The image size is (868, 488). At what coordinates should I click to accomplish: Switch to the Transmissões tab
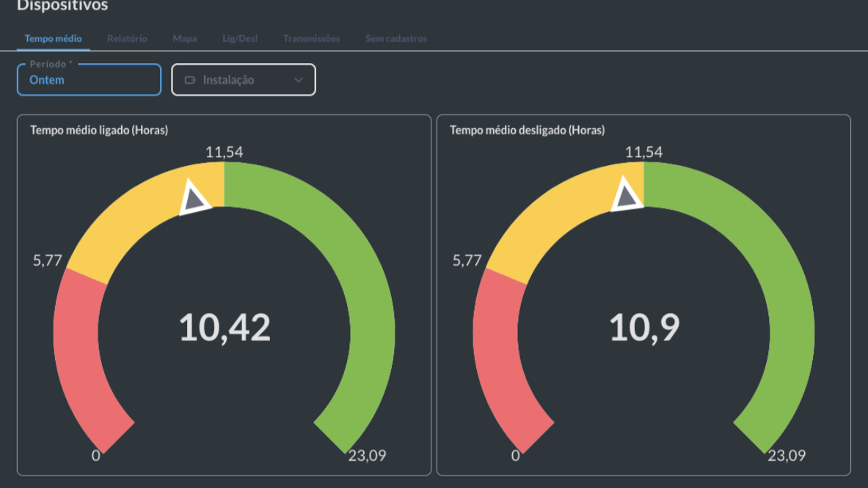(312, 38)
